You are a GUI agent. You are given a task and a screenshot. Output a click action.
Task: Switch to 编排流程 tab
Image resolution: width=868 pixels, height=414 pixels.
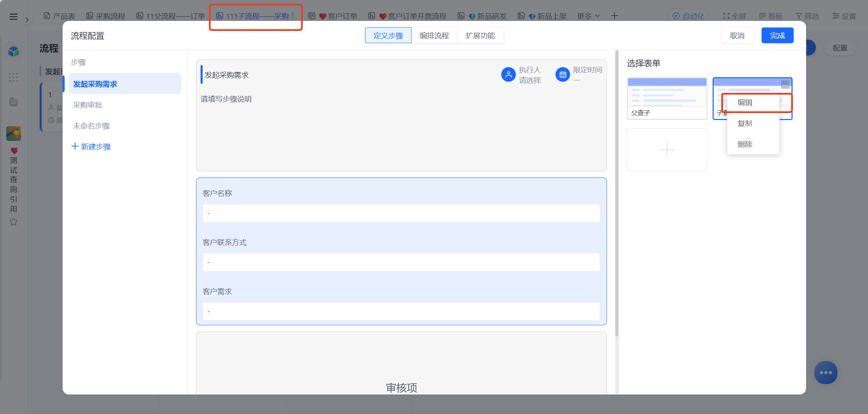(x=434, y=35)
